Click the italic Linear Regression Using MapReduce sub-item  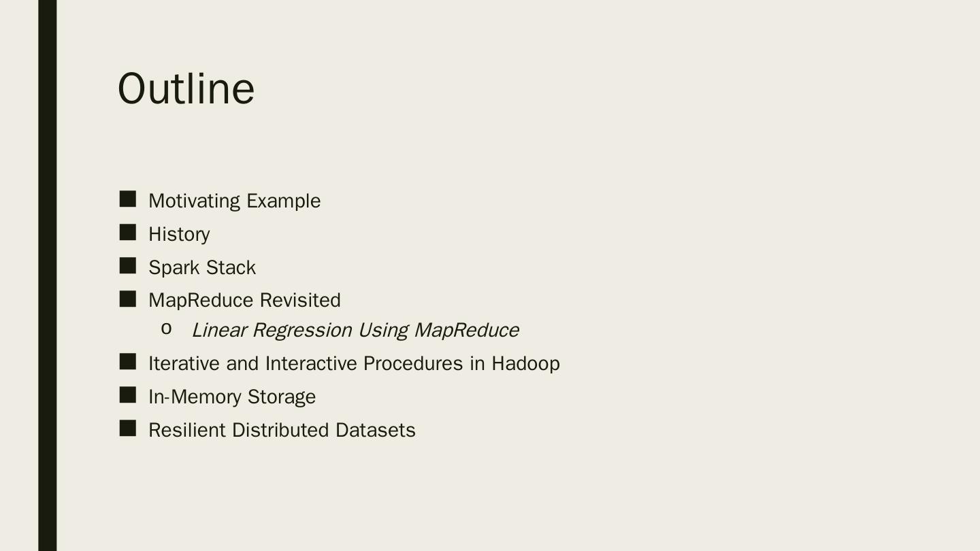point(355,330)
